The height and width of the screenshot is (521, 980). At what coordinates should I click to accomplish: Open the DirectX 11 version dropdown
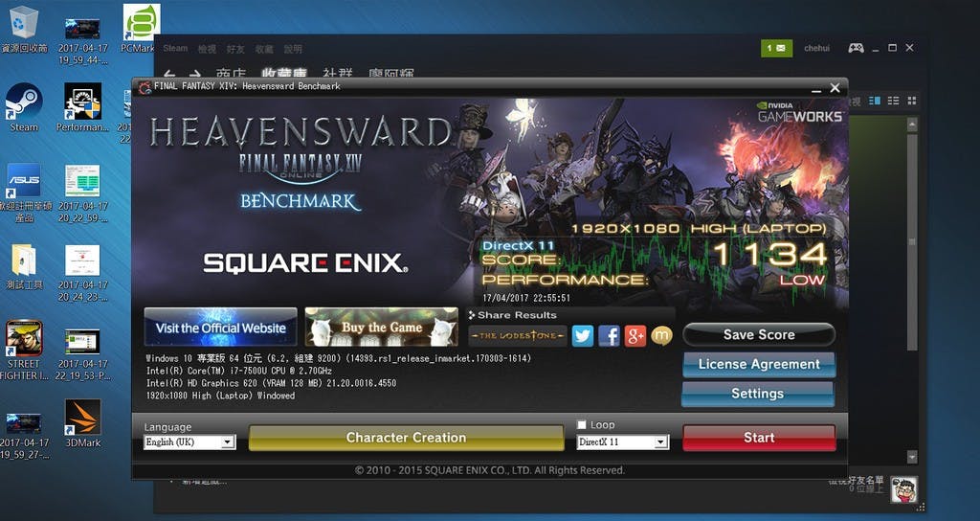pos(622,442)
